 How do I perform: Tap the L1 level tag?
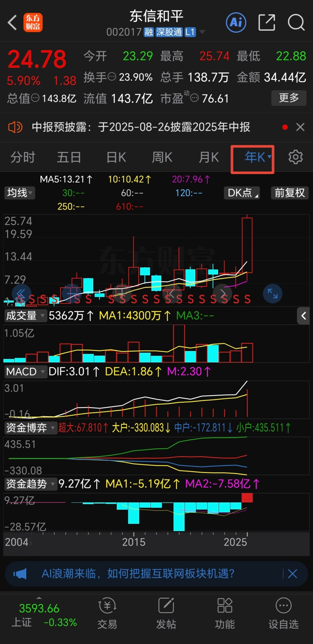coord(190,32)
